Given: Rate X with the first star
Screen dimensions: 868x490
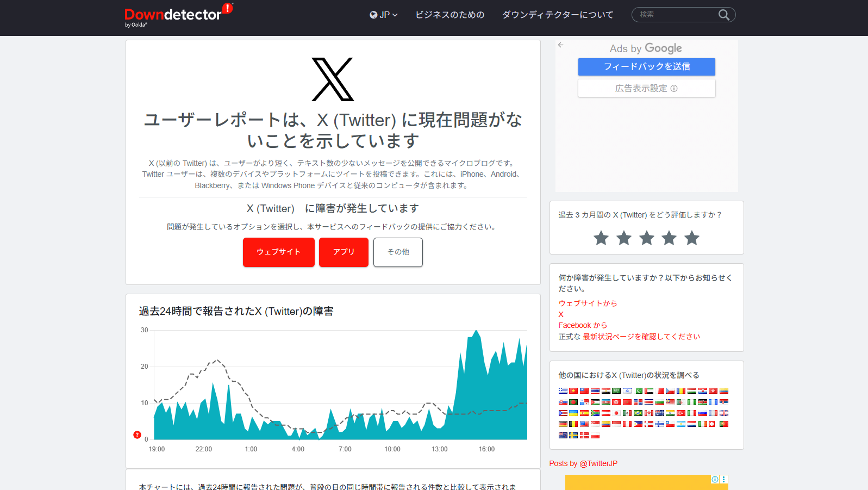Looking at the screenshot, I should (601, 238).
